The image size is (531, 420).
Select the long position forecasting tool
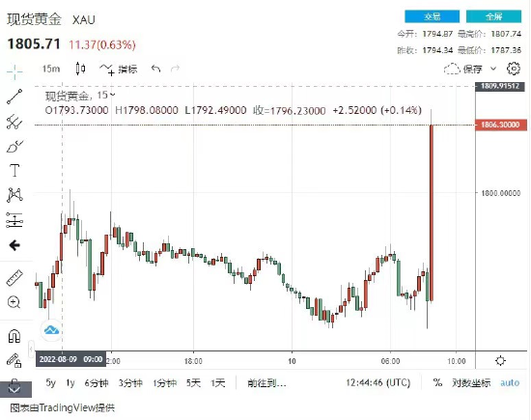coord(14,220)
